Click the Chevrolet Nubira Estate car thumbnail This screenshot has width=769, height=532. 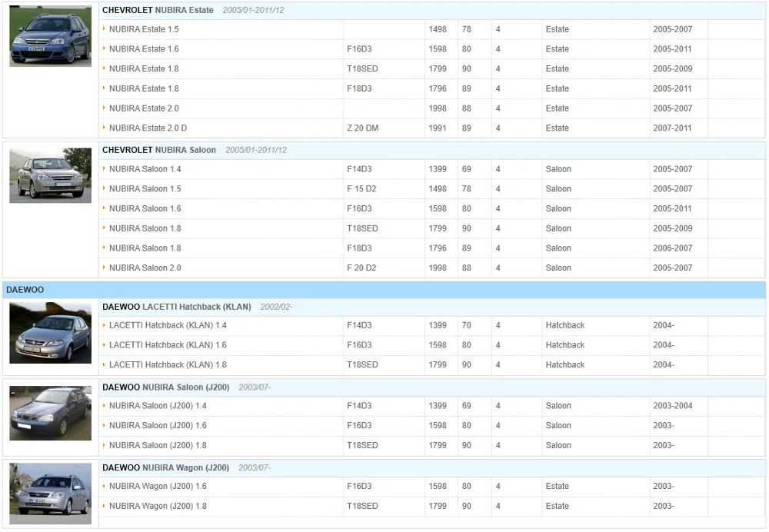point(50,36)
